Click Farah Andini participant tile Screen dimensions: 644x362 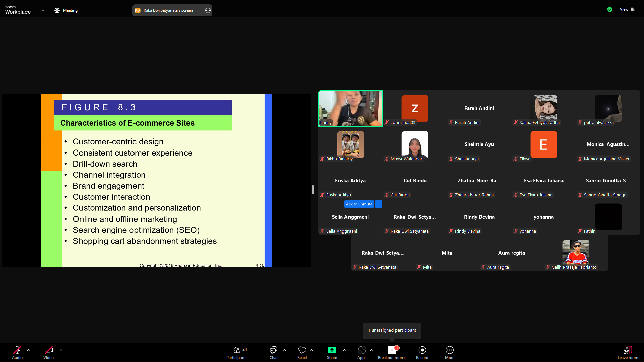pyautogui.click(x=479, y=108)
